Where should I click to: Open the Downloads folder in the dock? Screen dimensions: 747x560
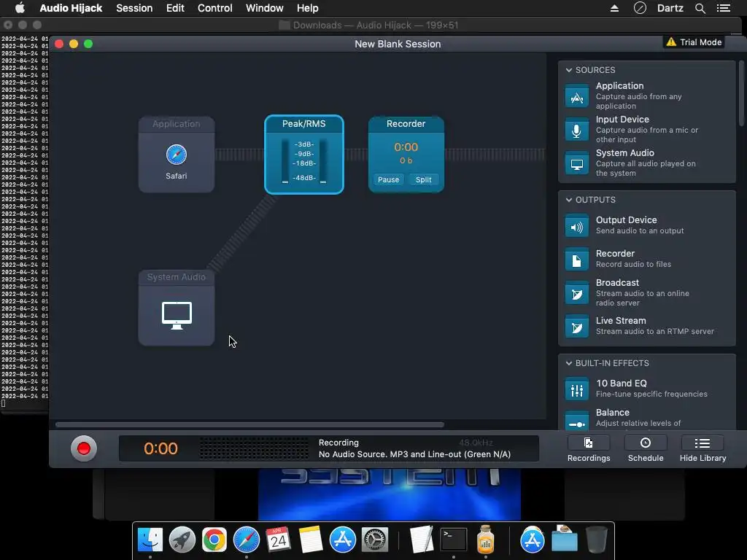pos(565,540)
